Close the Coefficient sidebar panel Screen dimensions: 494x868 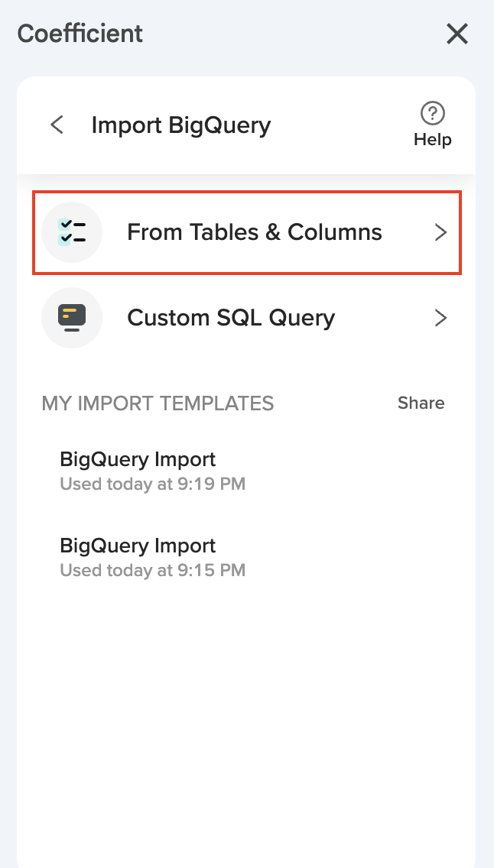tap(457, 34)
